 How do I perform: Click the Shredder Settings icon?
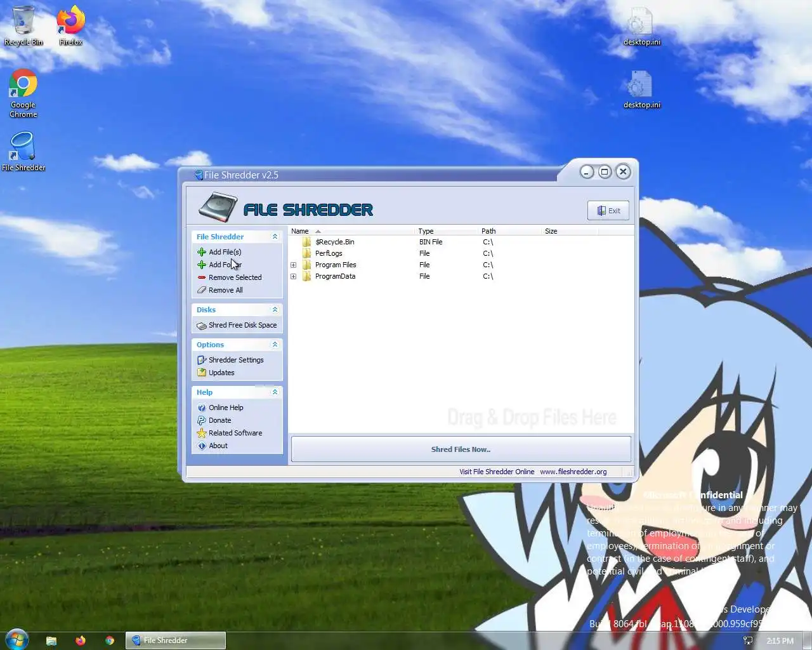[x=202, y=360]
